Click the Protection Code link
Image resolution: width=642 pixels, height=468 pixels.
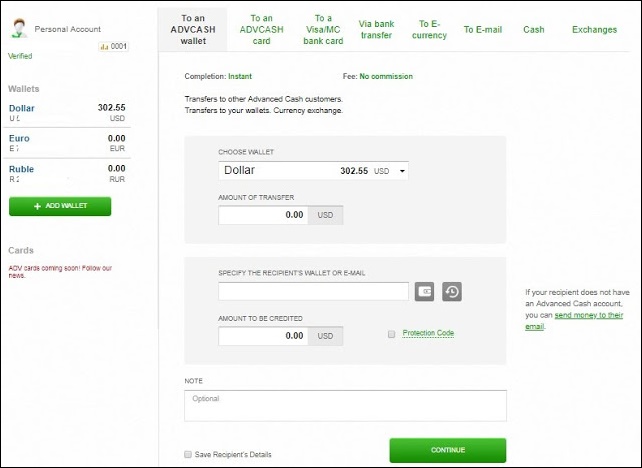[428, 333]
